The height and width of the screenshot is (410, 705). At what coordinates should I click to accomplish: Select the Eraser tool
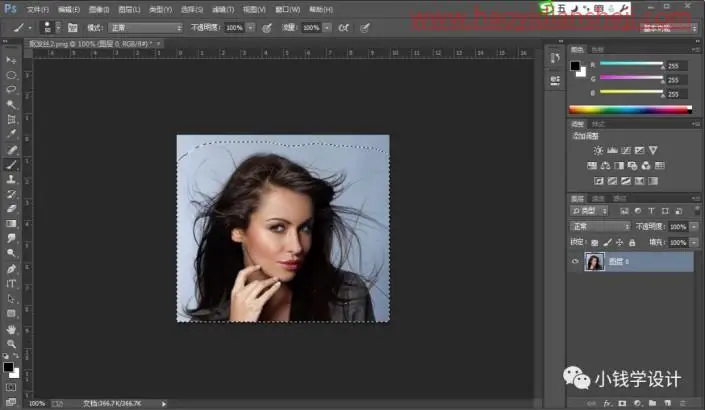coord(11,209)
